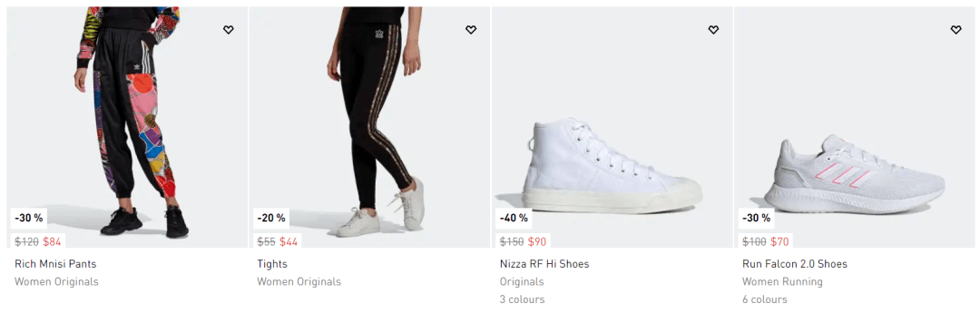View the Nizza RF Hi Shoes image
The image size is (980, 333).
(612, 127)
